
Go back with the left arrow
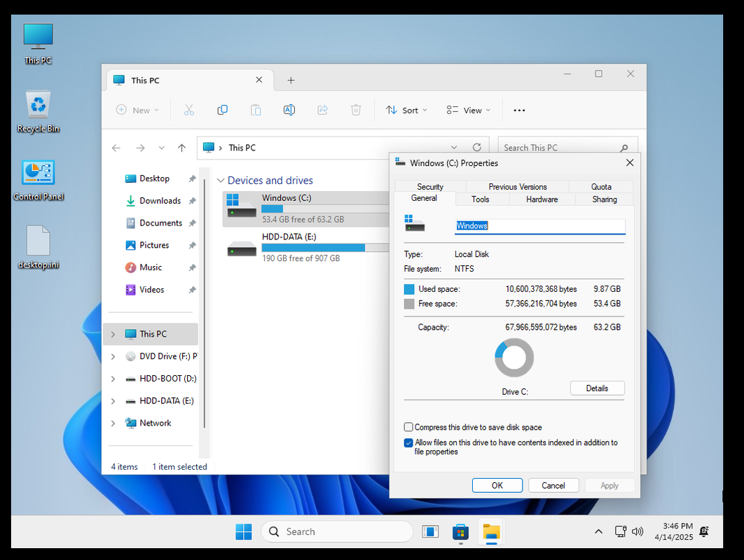coord(116,148)
